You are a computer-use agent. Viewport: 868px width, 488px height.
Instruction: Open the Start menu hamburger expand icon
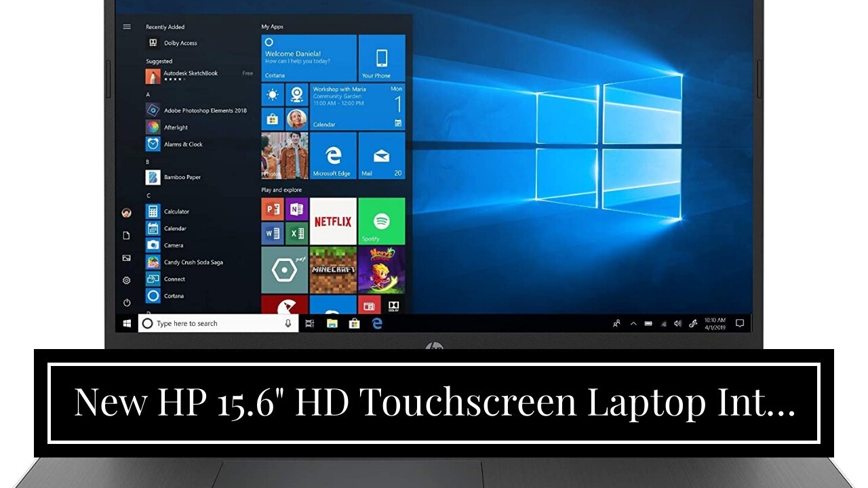point(126,26)
